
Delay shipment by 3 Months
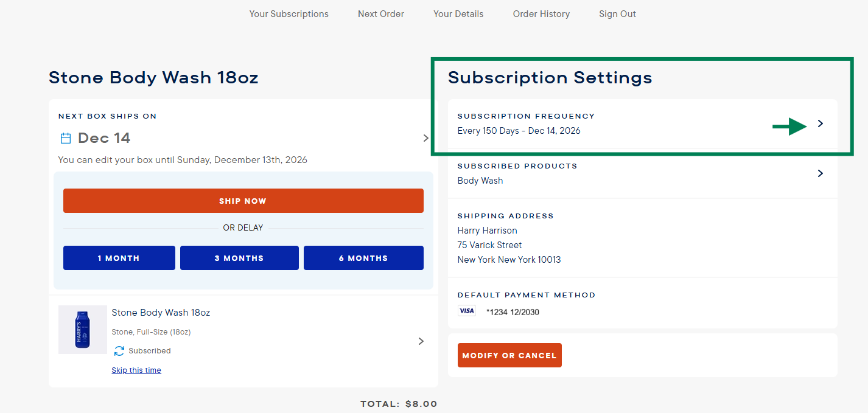point(239,258)
